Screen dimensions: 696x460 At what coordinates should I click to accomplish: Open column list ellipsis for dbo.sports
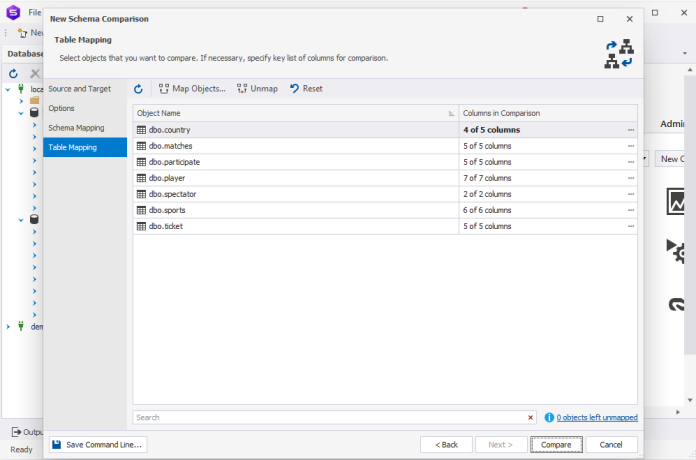[631, 210]
